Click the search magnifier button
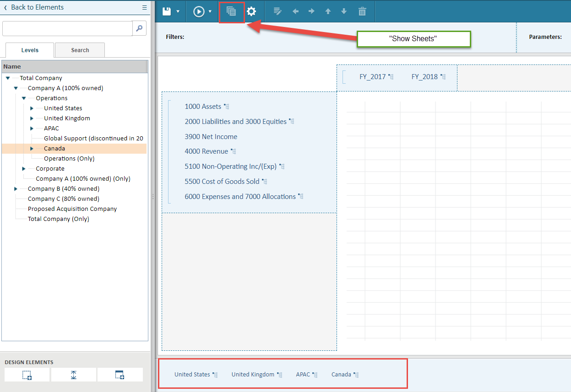571x392 pixels. [139, 28]
